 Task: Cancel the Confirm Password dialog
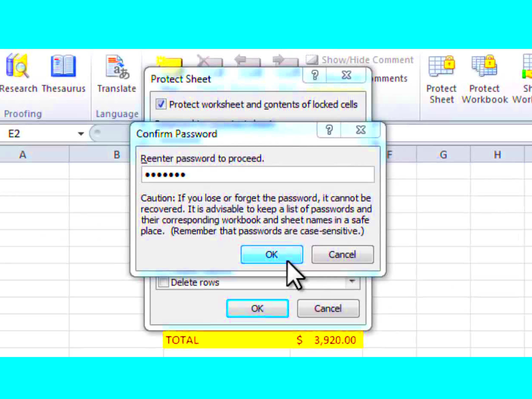tap(342, 254)
